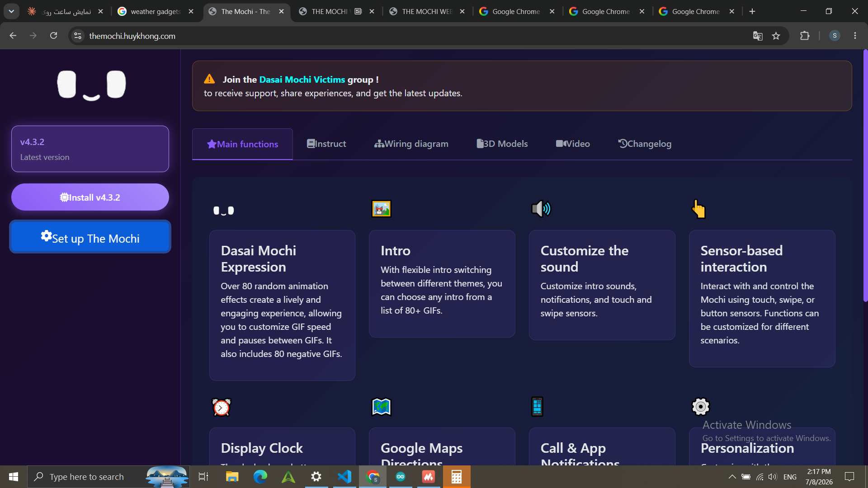868x488 pixels.
Task: Click the Install v4.3.2 button
Action: [x=90, y=197]
